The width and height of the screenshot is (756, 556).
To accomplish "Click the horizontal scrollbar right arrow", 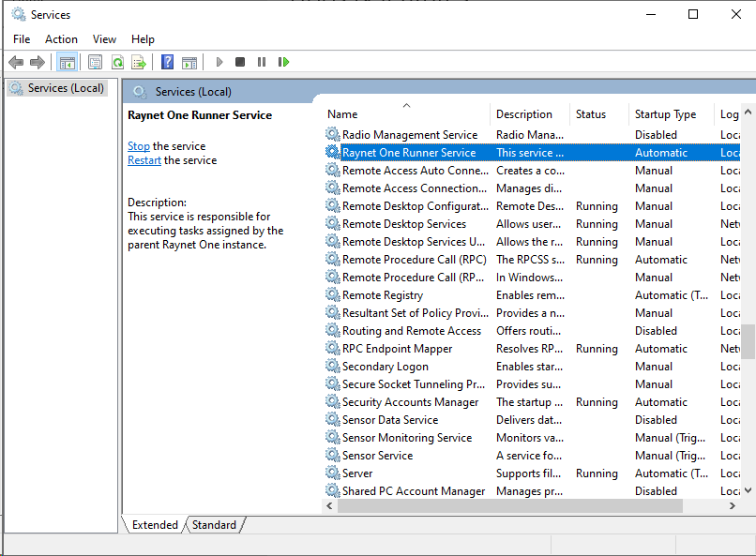I will coord(733,505).
